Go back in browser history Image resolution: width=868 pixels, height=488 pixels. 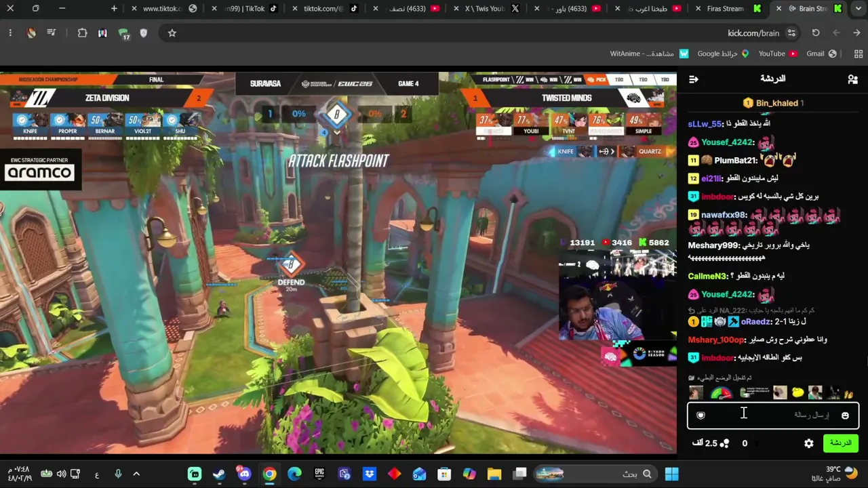coord(857,33)
